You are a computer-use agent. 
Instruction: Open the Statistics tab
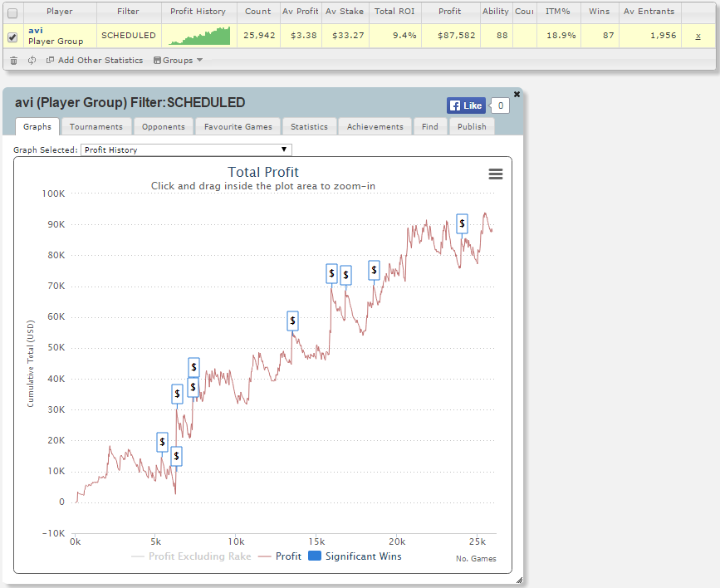(309, 127)
